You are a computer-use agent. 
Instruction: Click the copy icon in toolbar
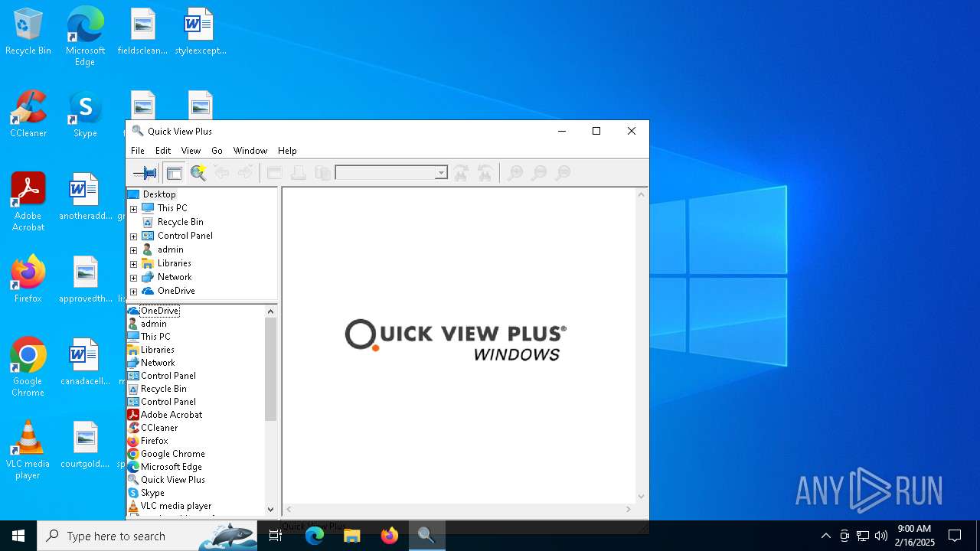(x=323, y=173)
